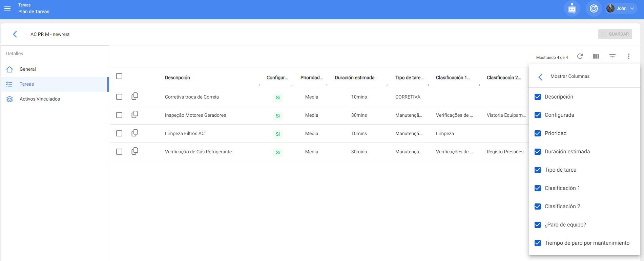Select the Inspeção Motores Geradores row checkbox

coord(119,115)
